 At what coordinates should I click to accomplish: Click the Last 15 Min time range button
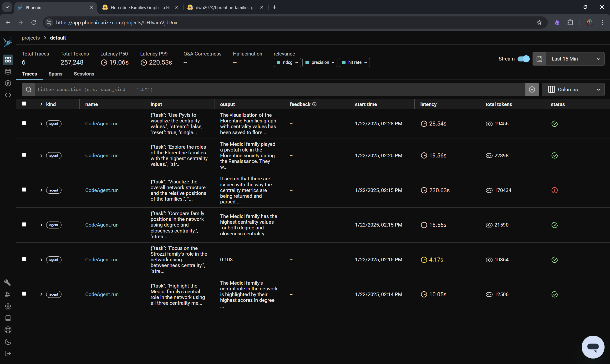pyautogui.click(x=568, y=59)
